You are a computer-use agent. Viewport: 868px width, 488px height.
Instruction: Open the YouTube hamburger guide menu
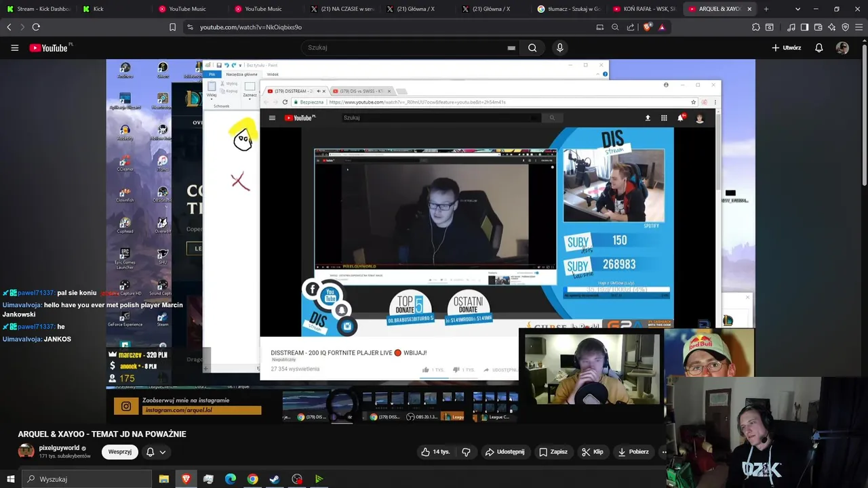coord(14,48)
